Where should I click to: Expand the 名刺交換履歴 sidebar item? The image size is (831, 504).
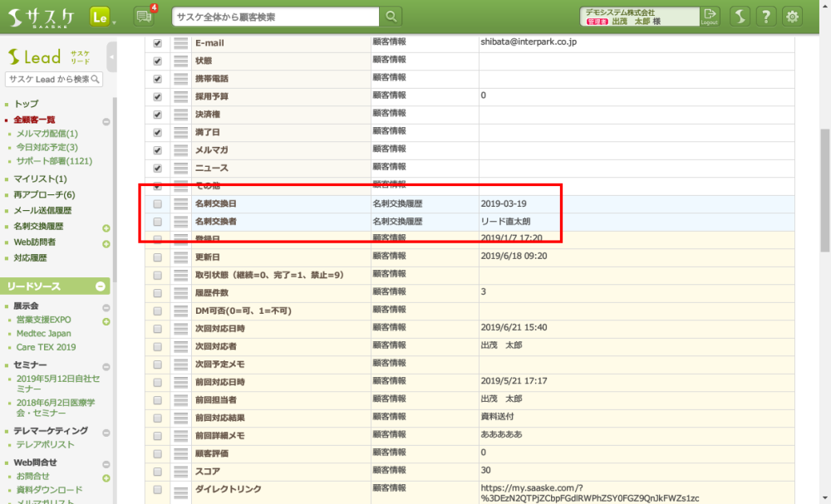(x=106, y=228)
